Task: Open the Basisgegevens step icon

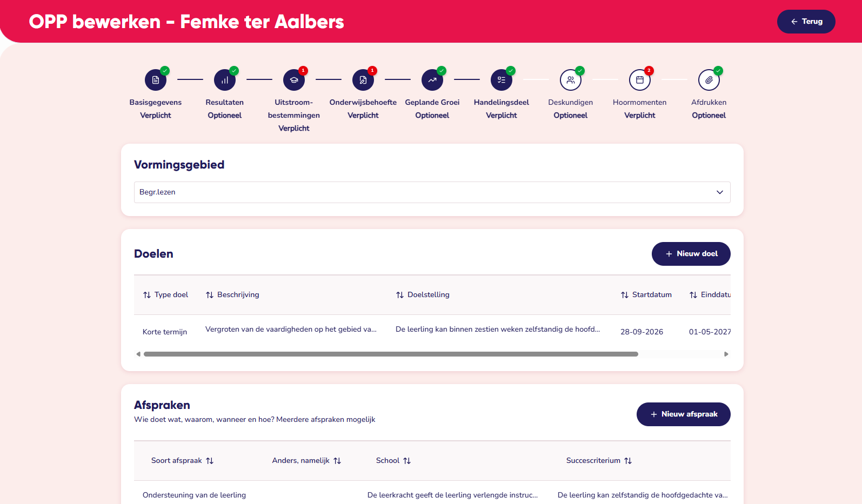Action: pos(156,80)
